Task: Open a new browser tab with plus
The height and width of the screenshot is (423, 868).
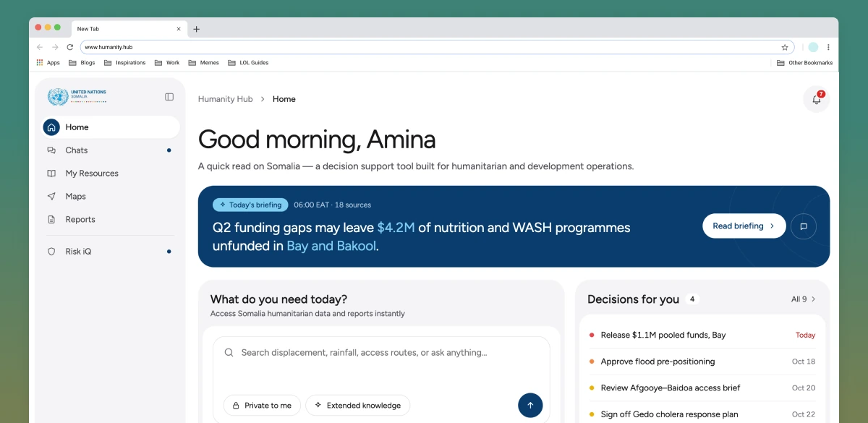Action: coord(196,29)
